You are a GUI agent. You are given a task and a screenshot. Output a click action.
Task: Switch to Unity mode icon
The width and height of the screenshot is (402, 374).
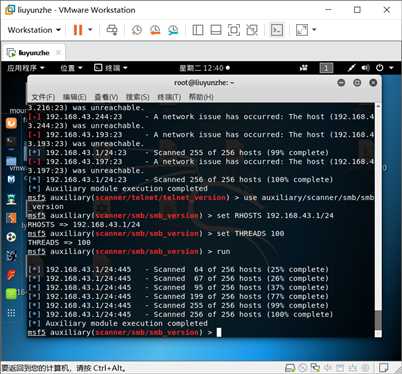click(x=252, y=30)
